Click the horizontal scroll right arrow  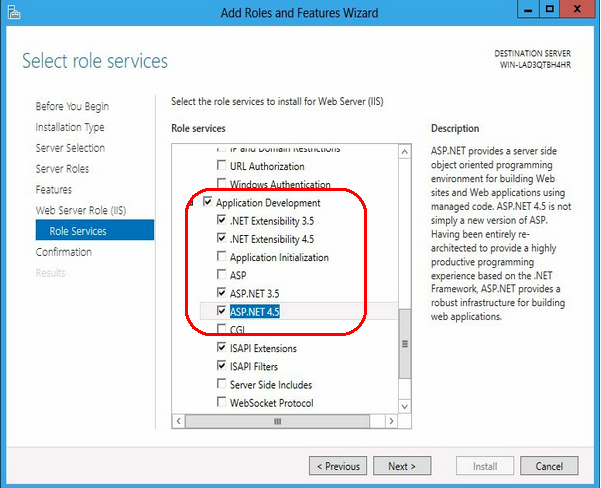(391, 421)
